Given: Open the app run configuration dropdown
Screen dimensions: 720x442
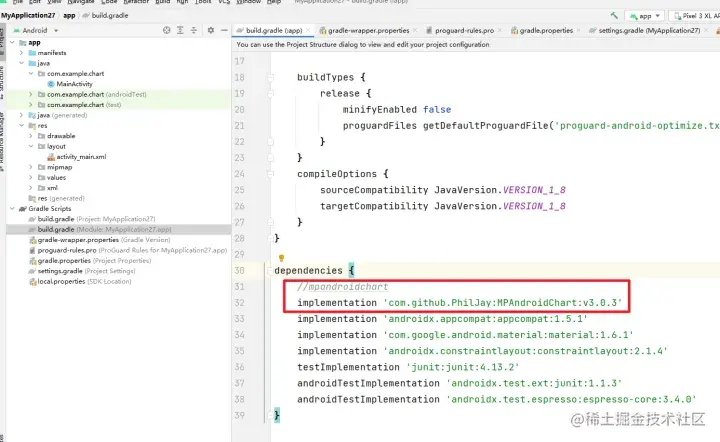Looking at the screenshot, I should point(645,16).
